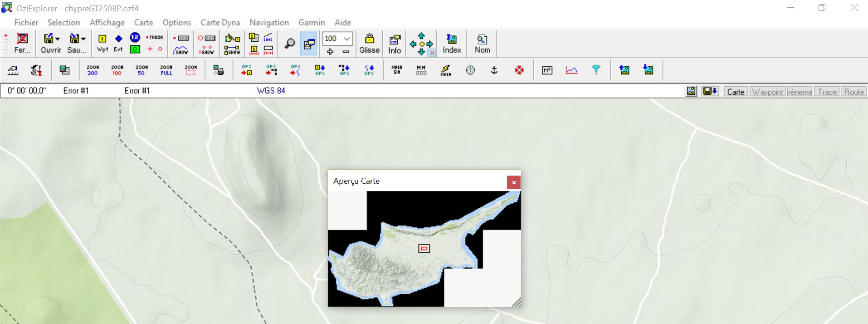Click the Cyprus thumbnail in Aperçu Carte

tap(408, 254)
